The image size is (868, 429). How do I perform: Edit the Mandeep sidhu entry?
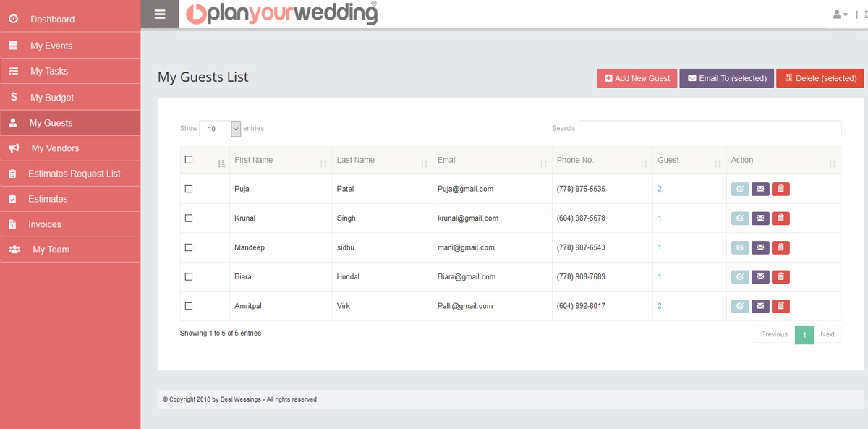[740, 247]
